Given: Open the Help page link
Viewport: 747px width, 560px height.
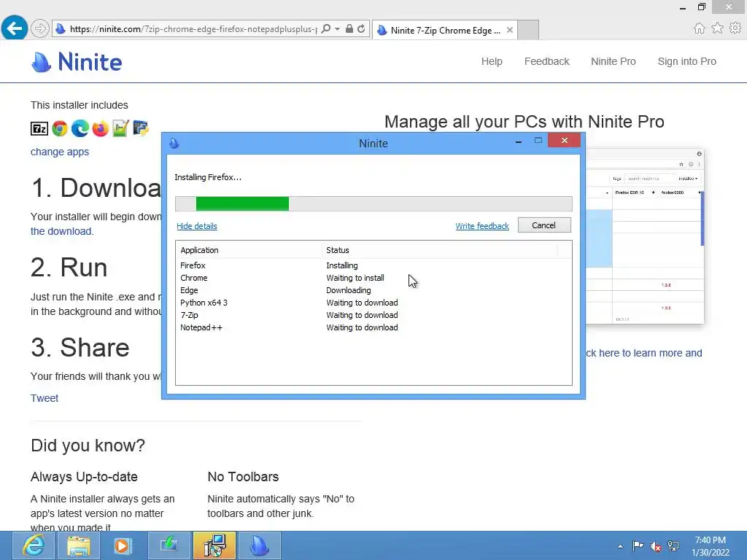Looking at the screenshot, I should 492,61.
